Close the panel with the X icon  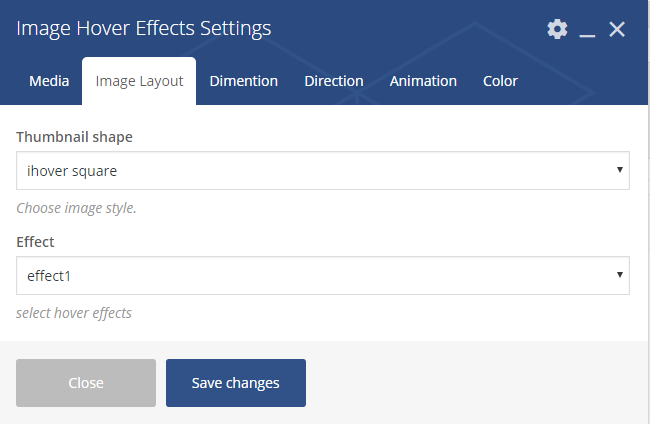(x=617, y=29)
